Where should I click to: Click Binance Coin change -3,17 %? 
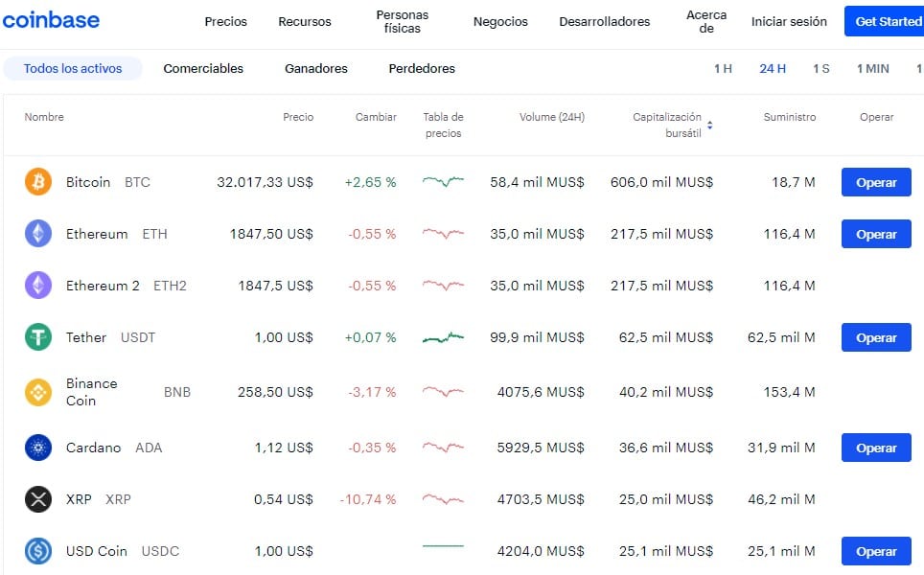372,392
